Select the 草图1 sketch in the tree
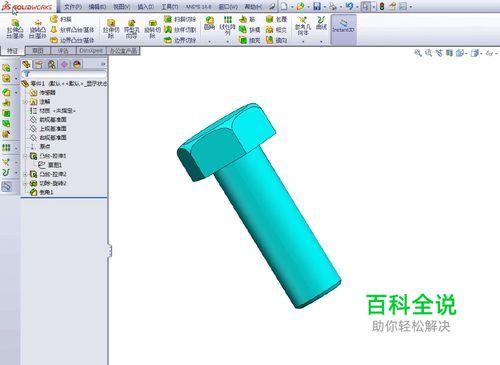 (50, 165)
